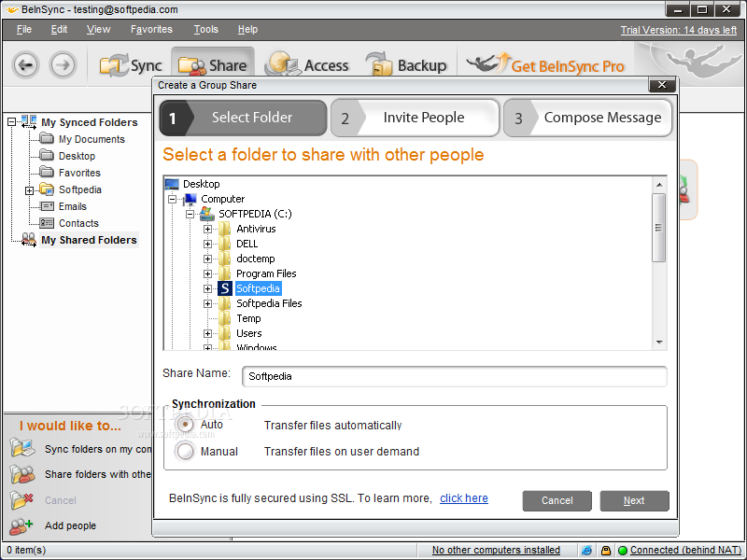Expand the Users folder node

pos(207,334)
